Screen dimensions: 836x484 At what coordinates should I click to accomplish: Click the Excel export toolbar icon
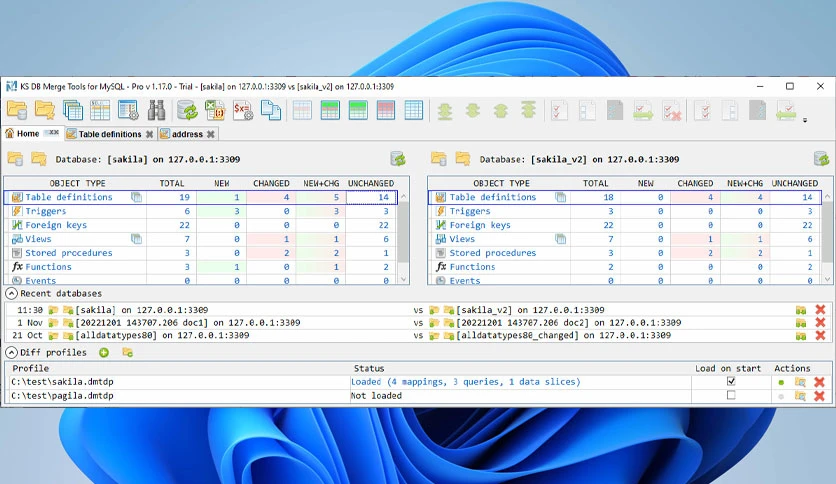(215, 110)
